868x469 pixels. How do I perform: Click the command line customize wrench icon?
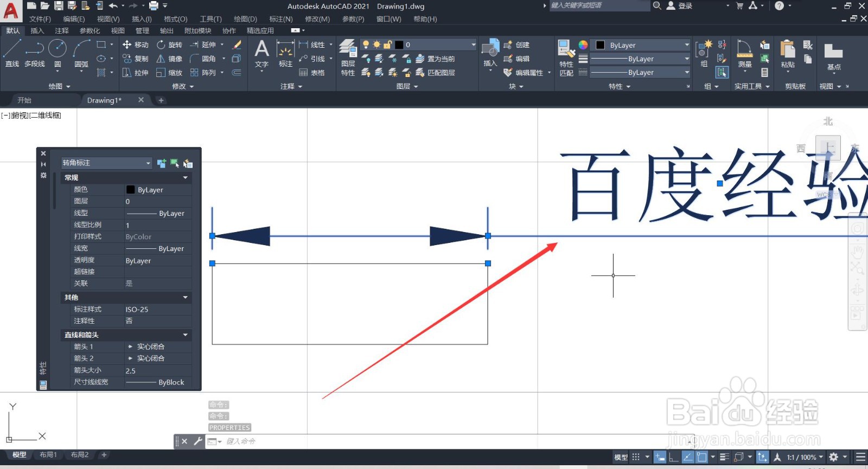198,441
